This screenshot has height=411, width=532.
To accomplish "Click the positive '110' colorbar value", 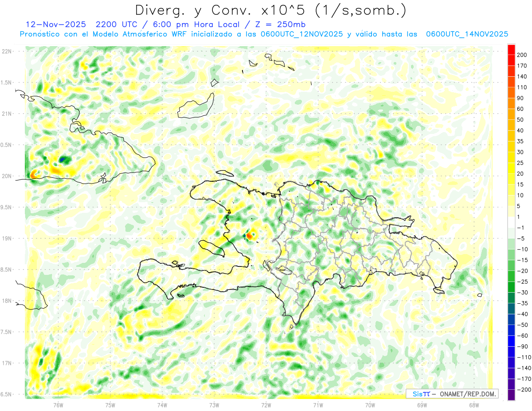I will point(522,88).
